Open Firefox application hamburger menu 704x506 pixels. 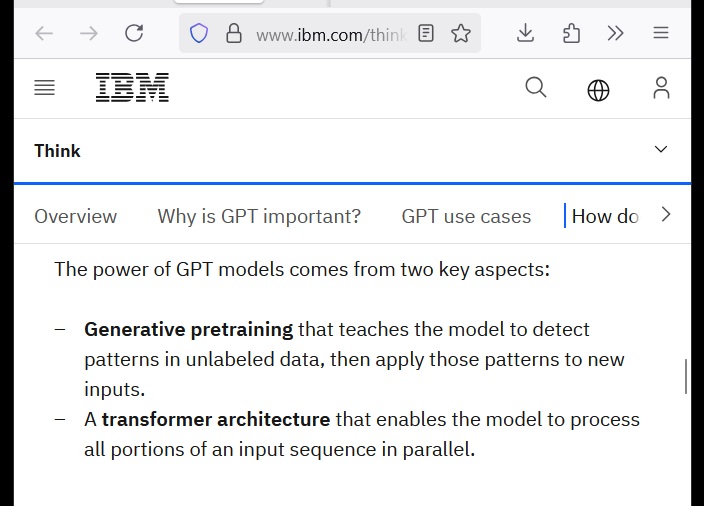[x=661, y=33]
